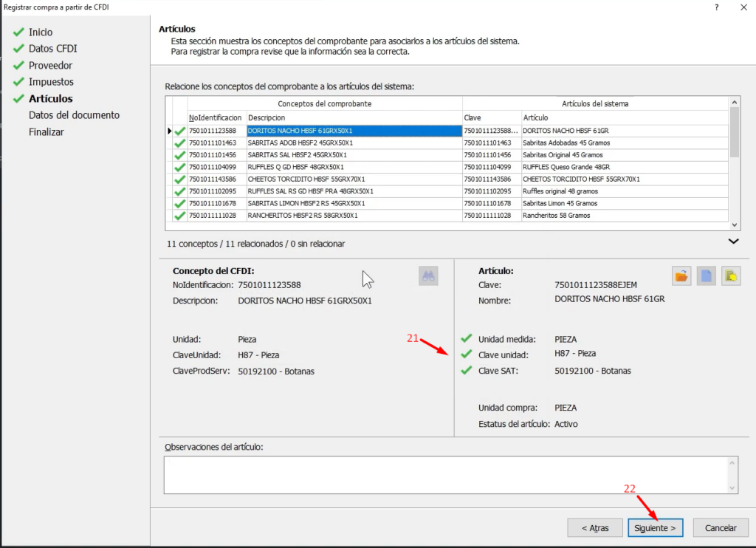The image size is (756, 548).
Task: Click the binoculars search icon
Action: click(428, 275)
